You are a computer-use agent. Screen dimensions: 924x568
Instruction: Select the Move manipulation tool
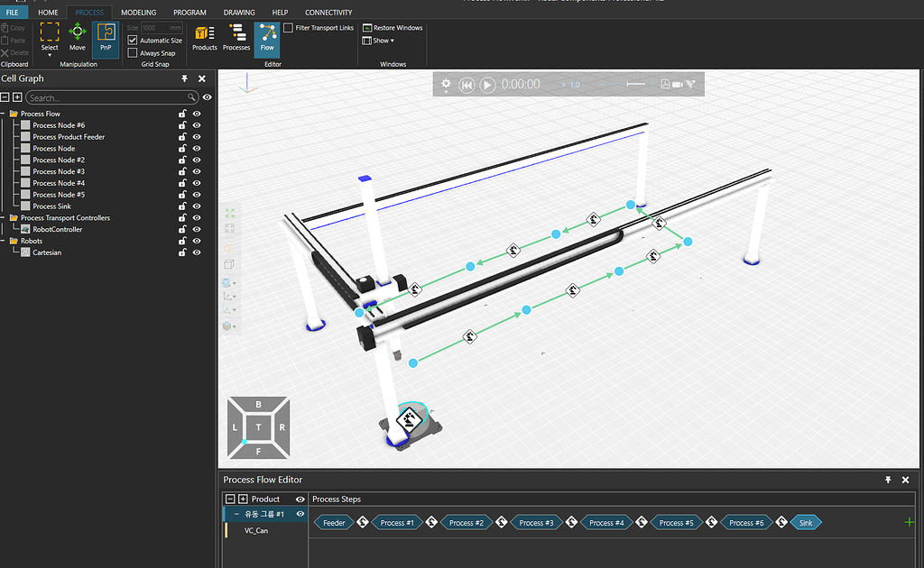pos(77,36)
